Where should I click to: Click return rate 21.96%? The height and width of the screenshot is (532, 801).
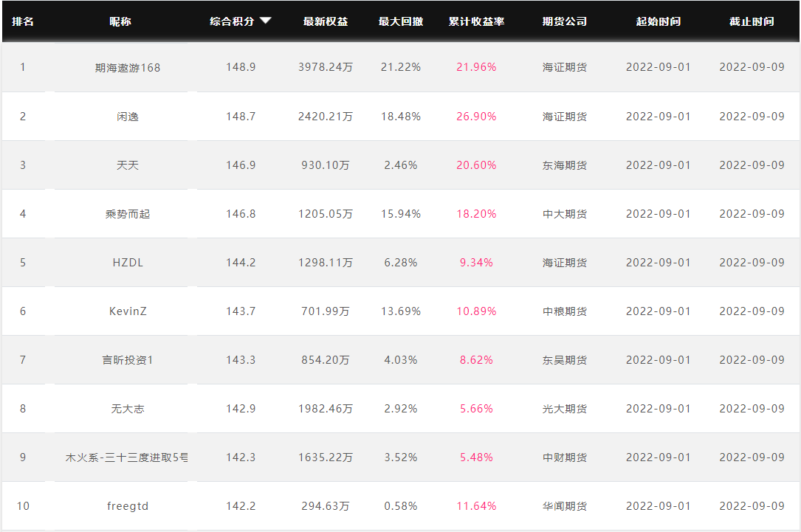[477, 67]
